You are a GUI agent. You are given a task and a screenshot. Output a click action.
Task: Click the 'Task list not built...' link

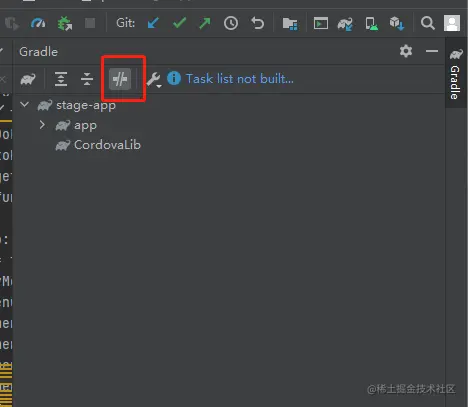tap(240, 79)
